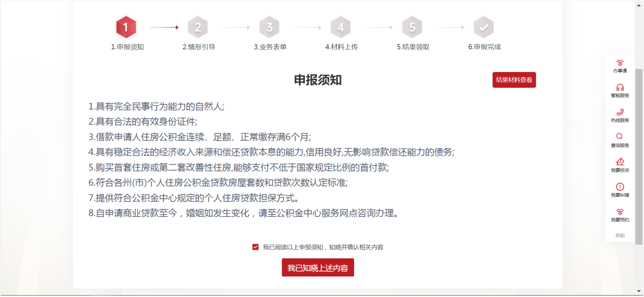Image resolution: width=644 pixels, height=297 pixels.
Task: Click the 我要投诉 complaint icon
Action: 620,162
